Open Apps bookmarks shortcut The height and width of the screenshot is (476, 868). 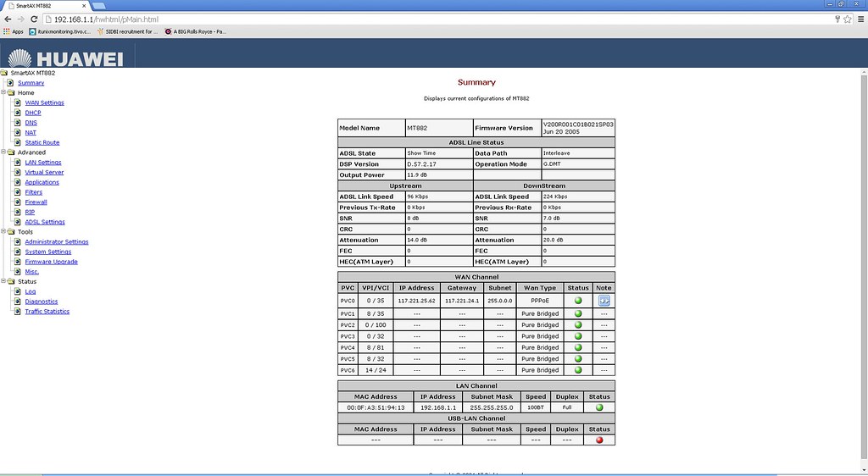click(x=14, y=32)
